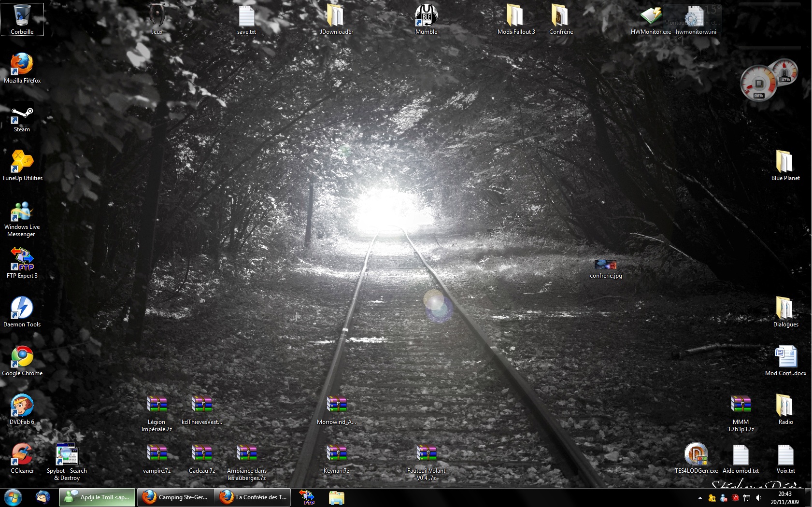Select HWMonitor.exe on the desktop

point(651,19)
